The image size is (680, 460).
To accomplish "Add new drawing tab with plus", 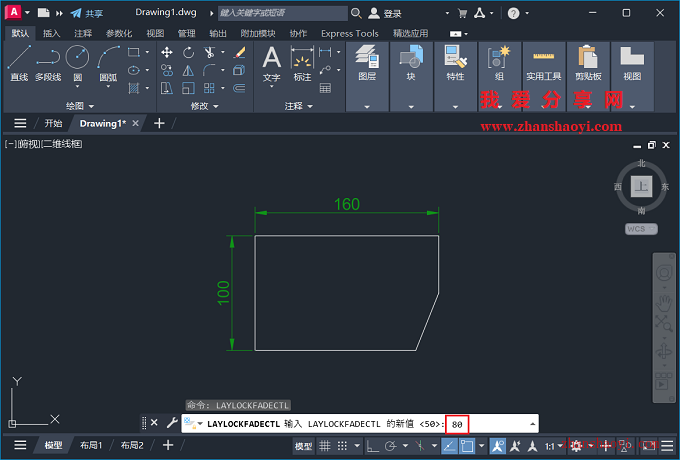I will (x=159, y=124).
